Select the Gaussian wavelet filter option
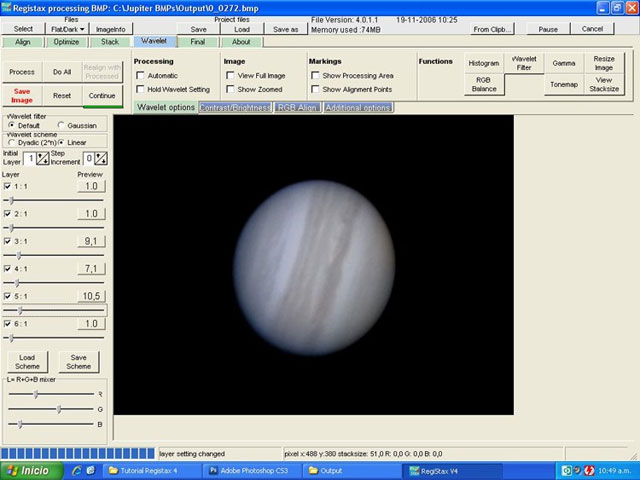 61,125
